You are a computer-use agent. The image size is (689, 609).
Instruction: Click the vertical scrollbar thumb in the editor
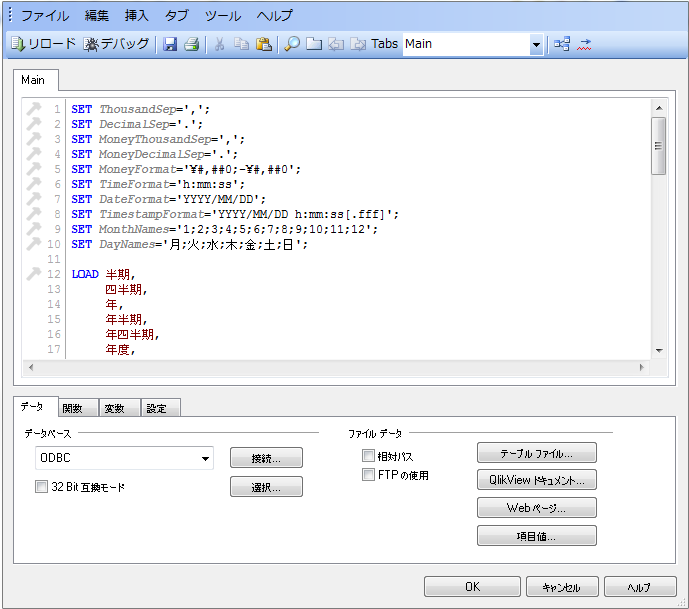658,146
